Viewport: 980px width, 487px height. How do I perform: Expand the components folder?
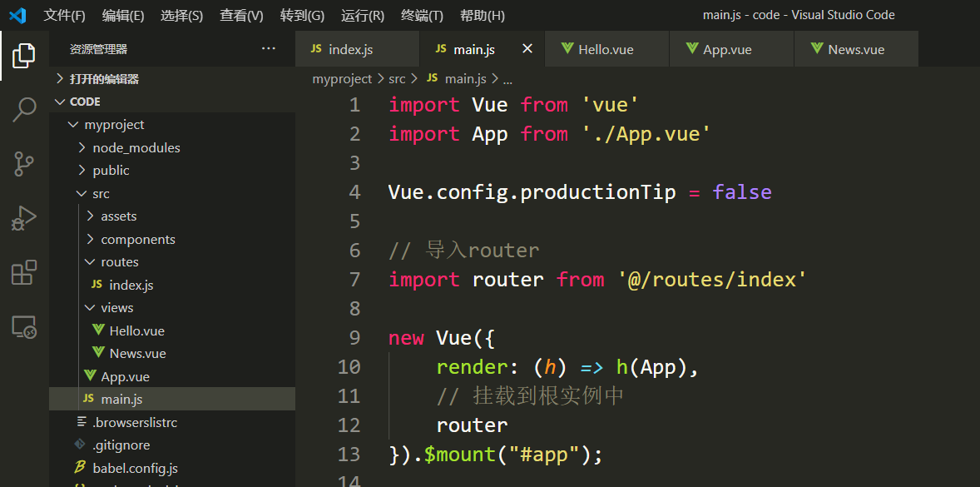click(172, 240)
